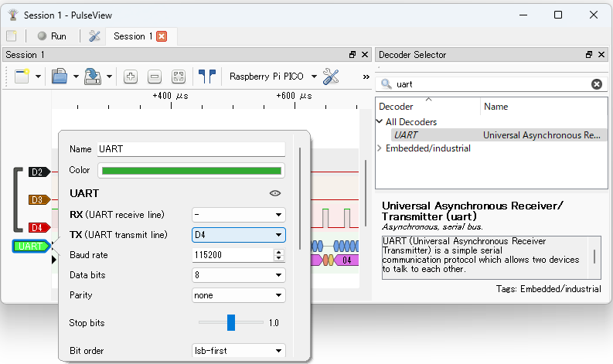
Task: Toggle the blue cursors icon
Action: coord(206,77)
